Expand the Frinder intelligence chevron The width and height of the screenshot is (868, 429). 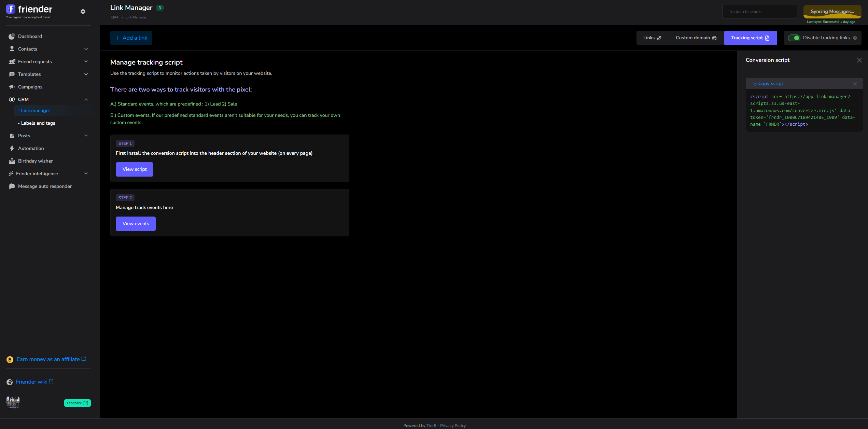click(86, 174)
